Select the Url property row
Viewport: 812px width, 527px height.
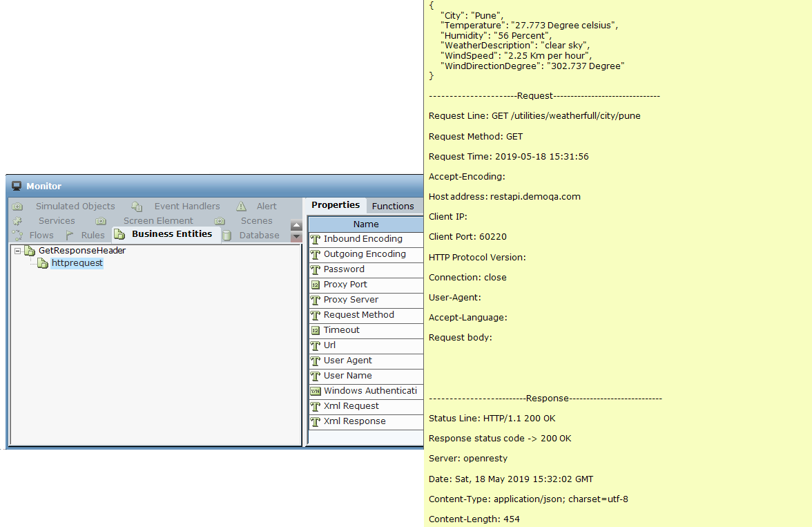[330, 345]
